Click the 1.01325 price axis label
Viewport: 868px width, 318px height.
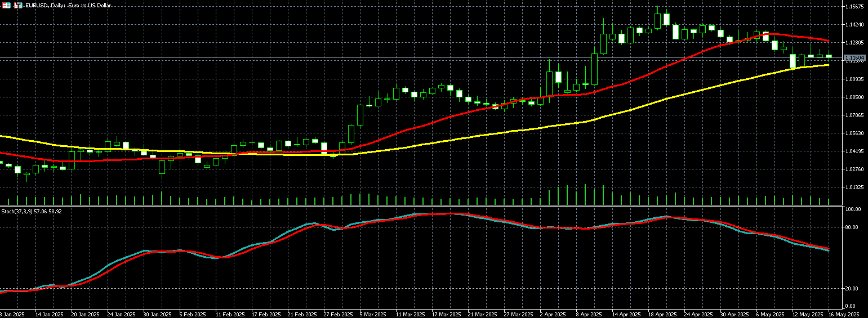[x=854, y=187]
